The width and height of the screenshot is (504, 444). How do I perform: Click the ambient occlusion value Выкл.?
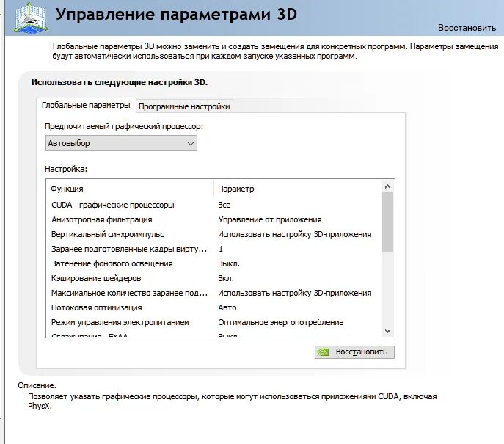229,263
